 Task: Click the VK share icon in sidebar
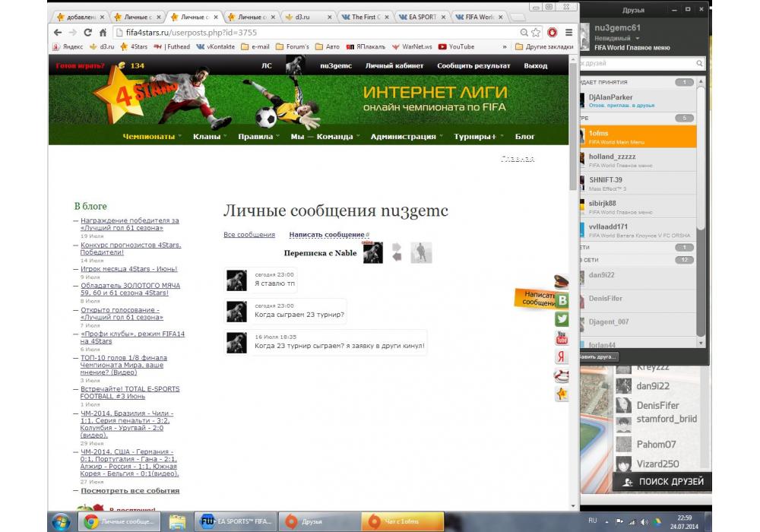click(x=562, y=300)
